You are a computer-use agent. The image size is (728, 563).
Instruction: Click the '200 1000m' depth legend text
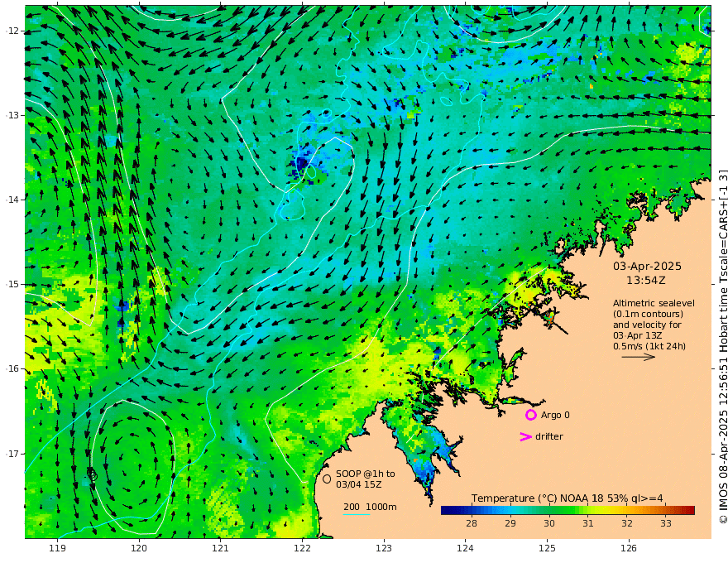370,507
